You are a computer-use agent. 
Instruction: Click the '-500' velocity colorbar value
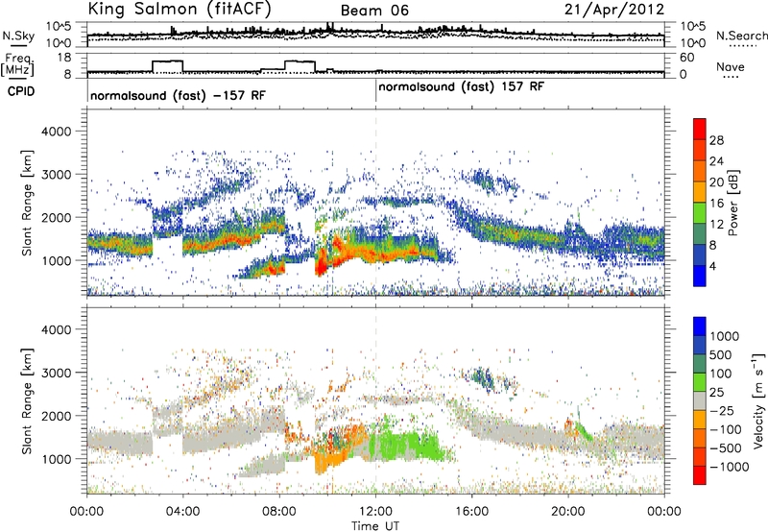[x=726, y=447]
